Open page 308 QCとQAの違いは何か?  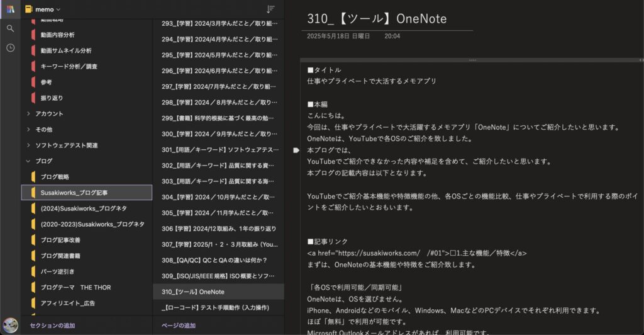(218, 260)
